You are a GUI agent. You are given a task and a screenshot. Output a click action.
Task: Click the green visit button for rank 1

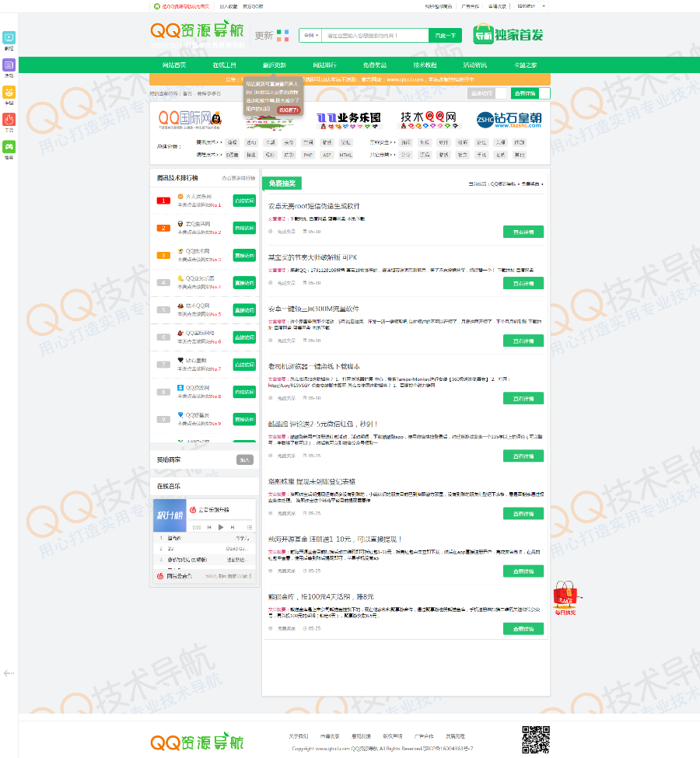tap(244, 201)
